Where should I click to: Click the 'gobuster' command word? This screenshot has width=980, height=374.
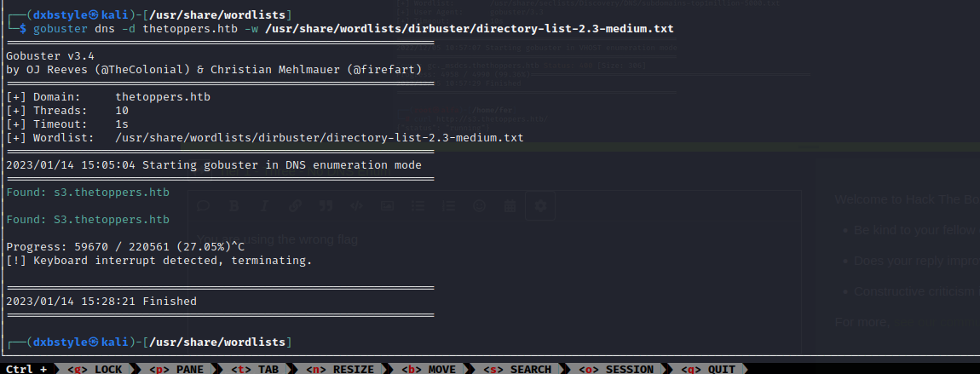click(61, 29)
